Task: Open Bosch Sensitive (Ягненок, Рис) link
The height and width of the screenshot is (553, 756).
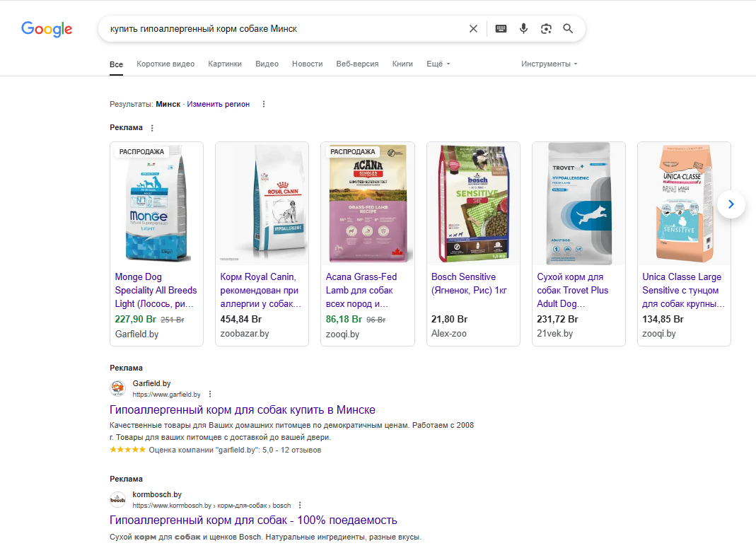Action: (469, 284)
